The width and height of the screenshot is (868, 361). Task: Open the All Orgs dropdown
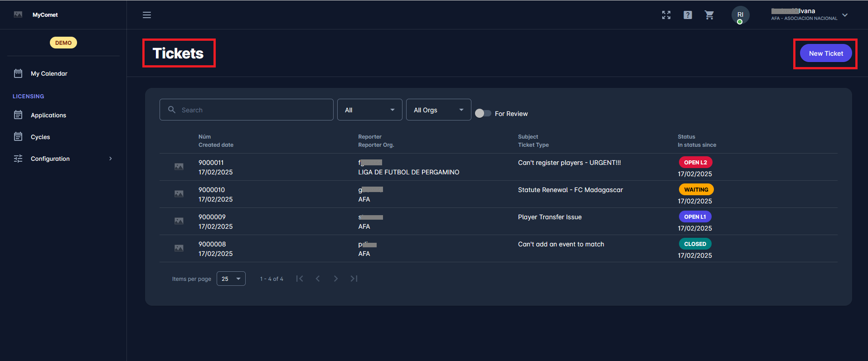click(438, 110)
